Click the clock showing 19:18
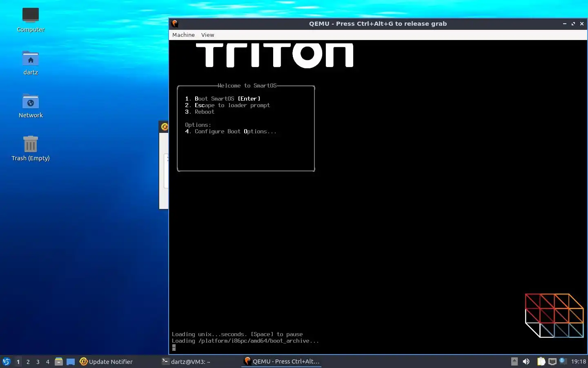This screenshot has width=588, height=368. 578,361
